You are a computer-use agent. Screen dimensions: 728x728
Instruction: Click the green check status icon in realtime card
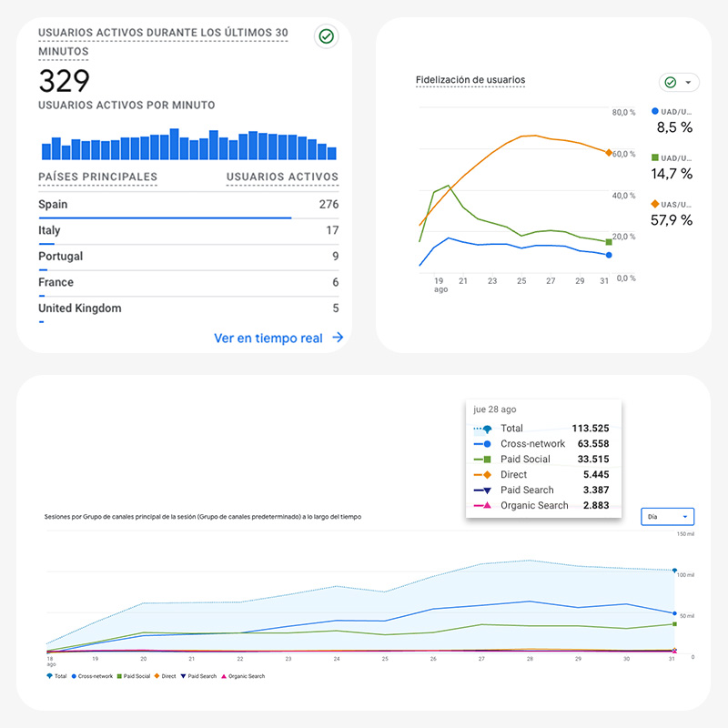(x=325, y=36)
